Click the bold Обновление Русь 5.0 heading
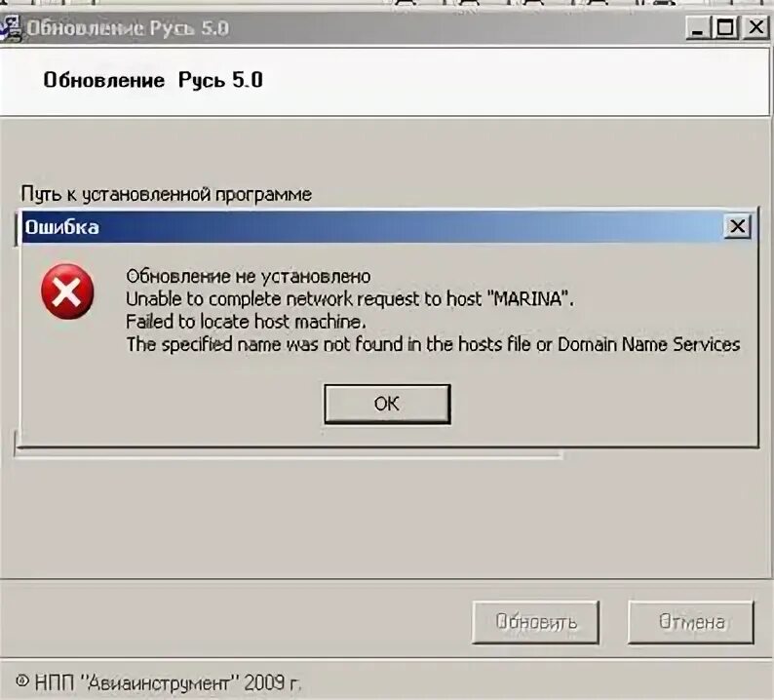Screen dimensions: 774x700 (x=153, y=80)
